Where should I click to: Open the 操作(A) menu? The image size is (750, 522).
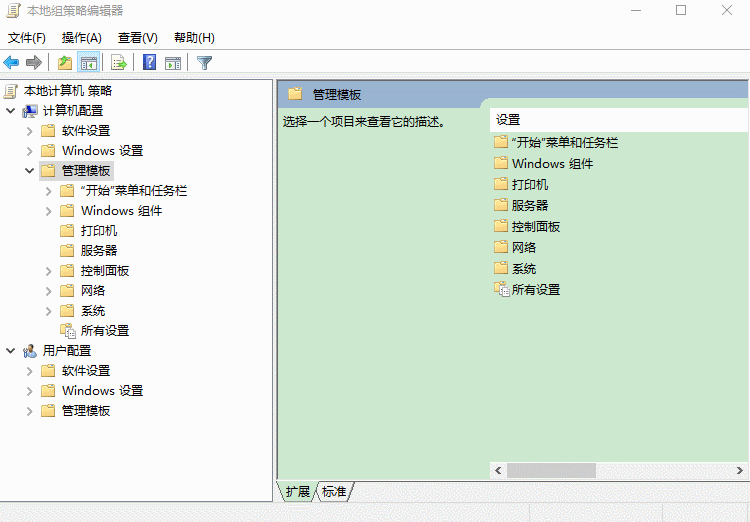coord(82,38)
